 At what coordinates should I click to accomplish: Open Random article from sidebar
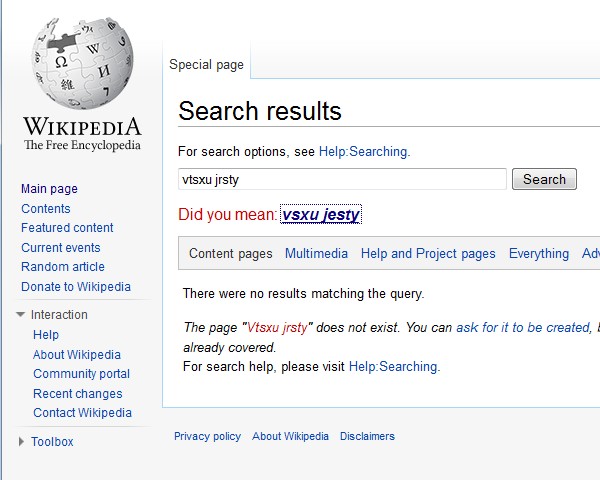(63, 267)
